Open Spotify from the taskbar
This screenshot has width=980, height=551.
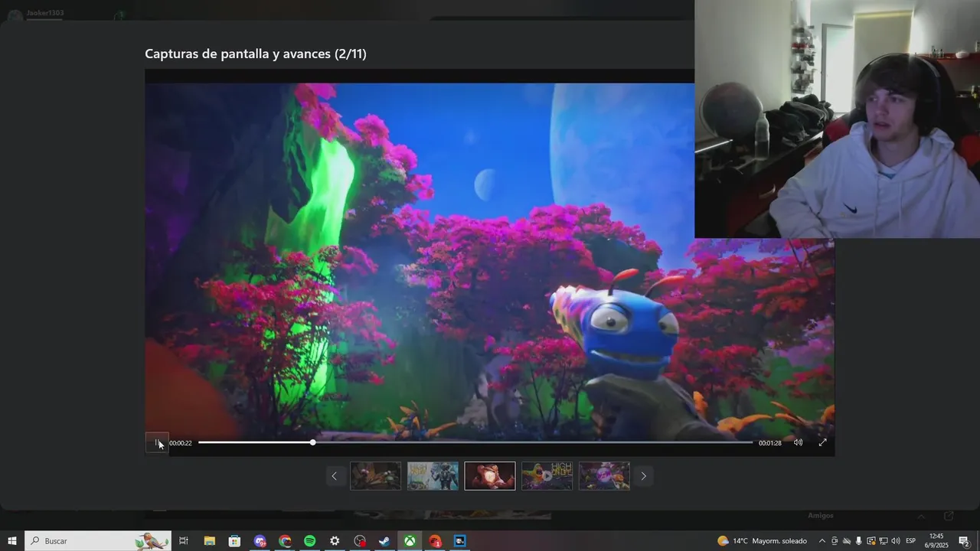coord(309,541)
